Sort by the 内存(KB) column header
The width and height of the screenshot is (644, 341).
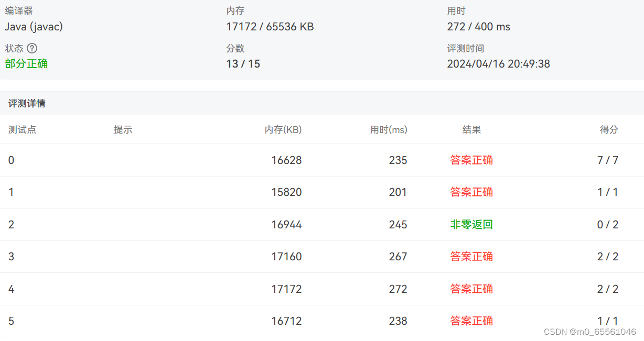click(x=284, y=129)
